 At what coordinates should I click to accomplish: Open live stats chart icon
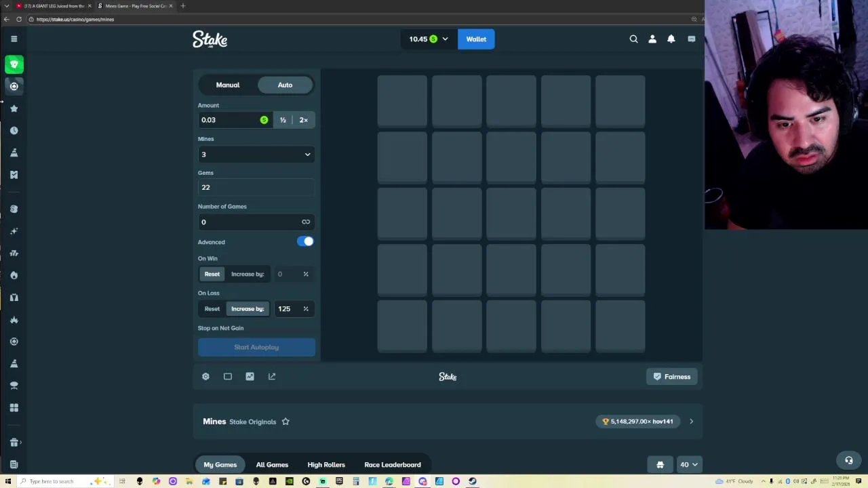click(250, 376)
